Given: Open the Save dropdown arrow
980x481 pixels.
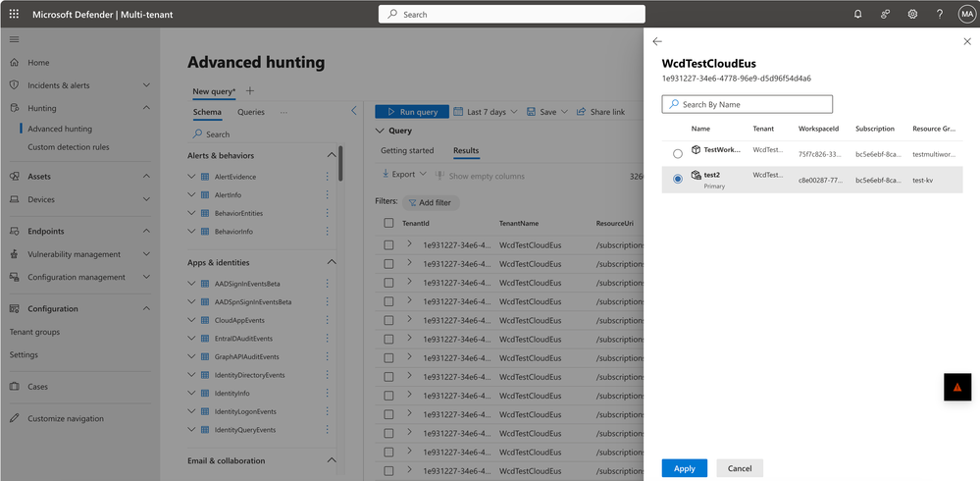Looking at the screenshot, I should pyautogui.click(x=564, y=112).
